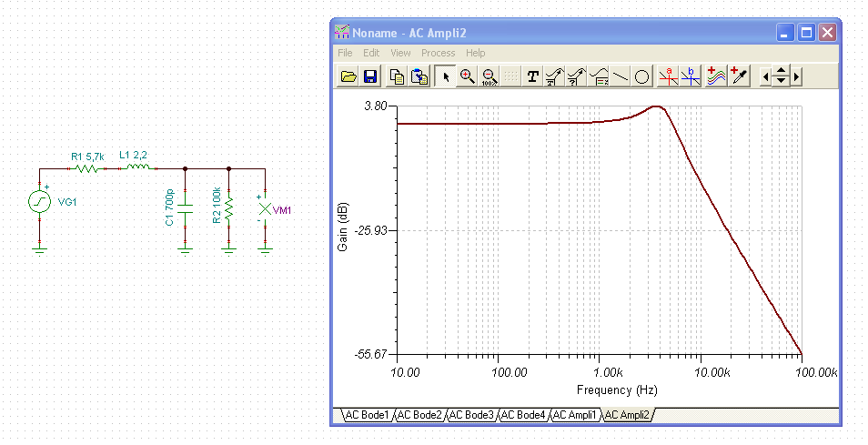The image size is (868, 445).
Task: Choose the circle drawing tool
Action: tap(641, 76)
